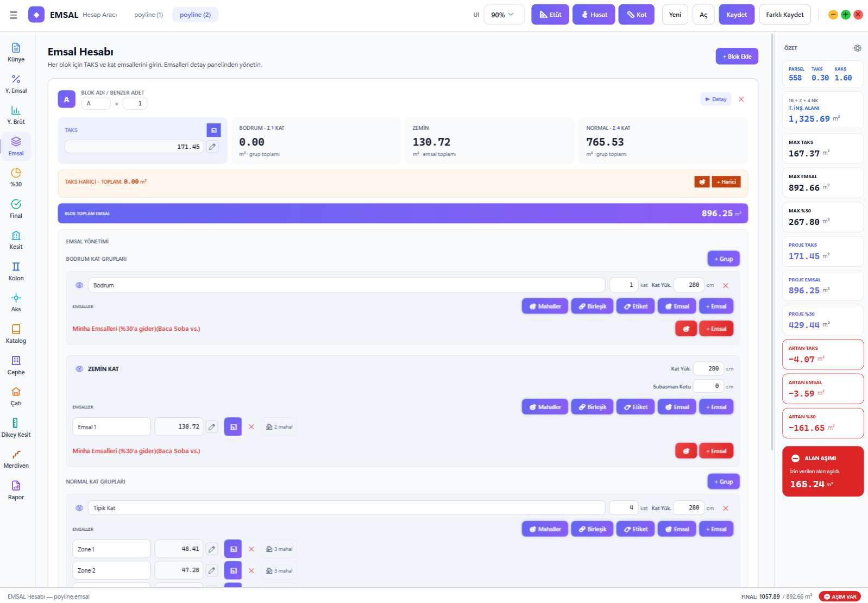The height and width of the screenshot is (603, 868).
Task: Switch to the poyline (2) tab
Action: (195, 15)
